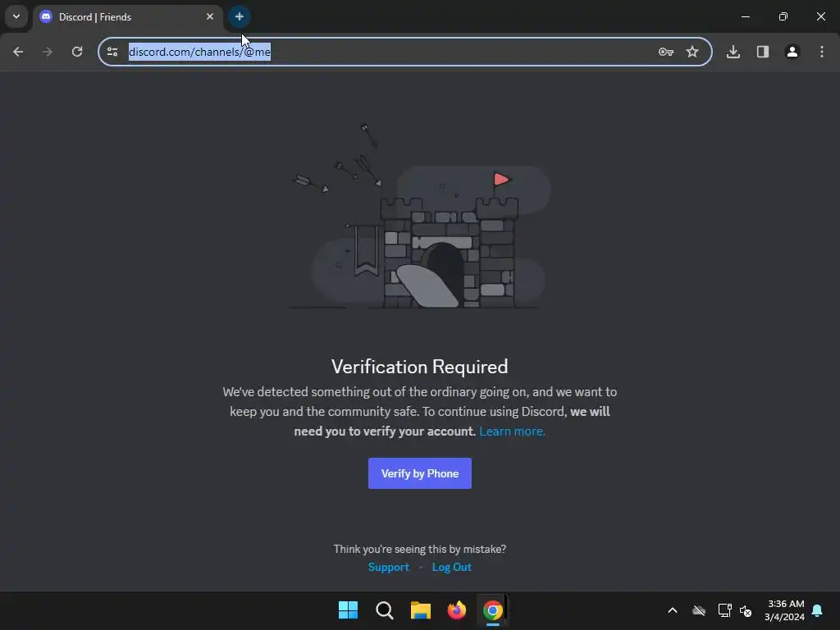Screen dimensions: 840x630
Task: Open Chrome downloads
Action: (733, 52)
